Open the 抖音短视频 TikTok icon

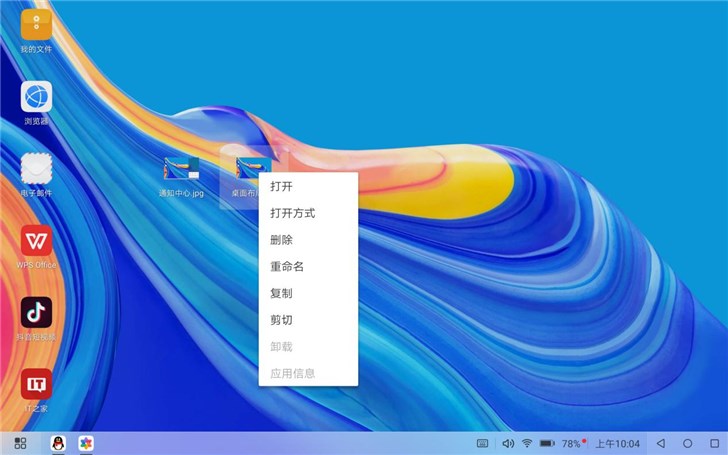coord(36,312)
